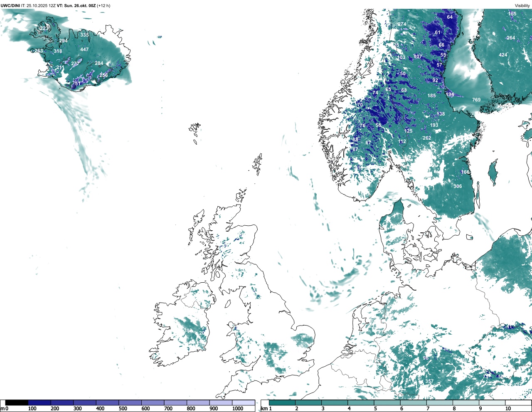The height and width of the screenshot is (412, 532).
Task: Click the '1000' tick on the metre scale
Action: tap(238, 409)
